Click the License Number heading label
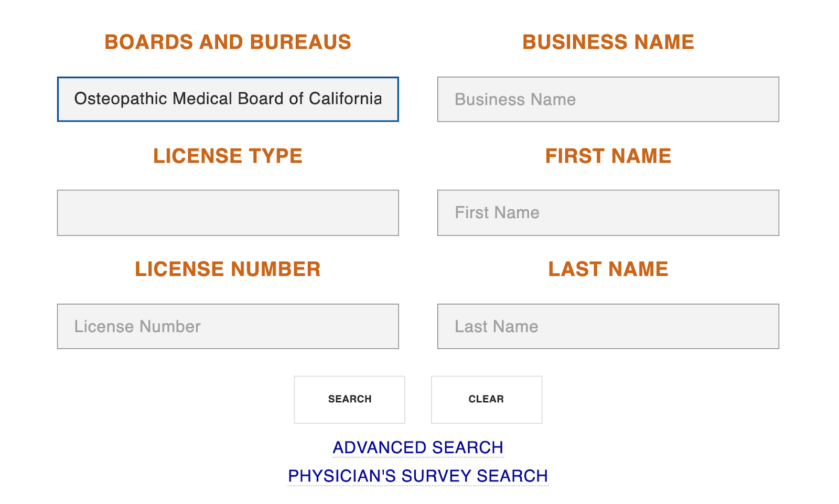This screenshot has height=504, width=839. click(x=228, y=269)
